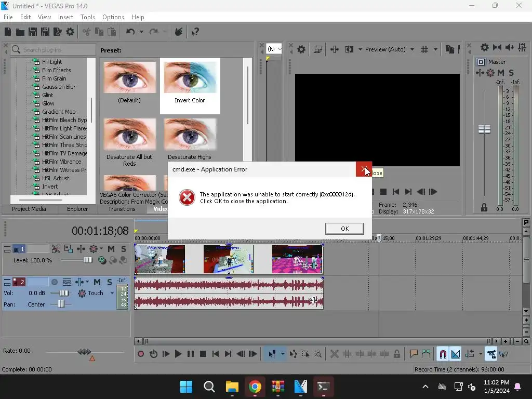
Task: Toggle Automatic Crossfades icon
Action: (455, 354)
